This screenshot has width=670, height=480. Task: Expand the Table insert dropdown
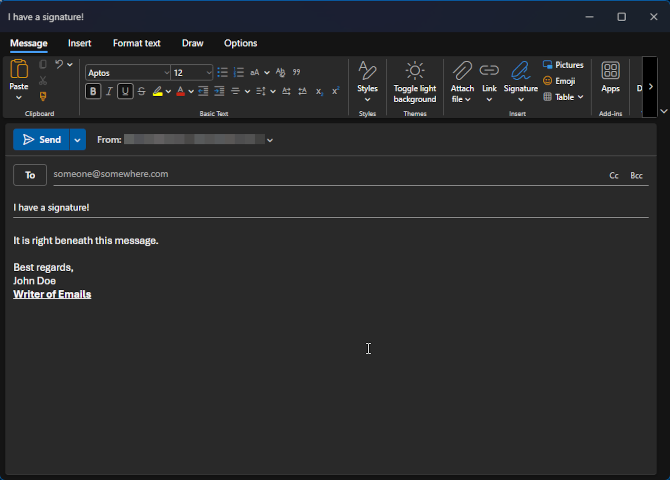(580, 97)
